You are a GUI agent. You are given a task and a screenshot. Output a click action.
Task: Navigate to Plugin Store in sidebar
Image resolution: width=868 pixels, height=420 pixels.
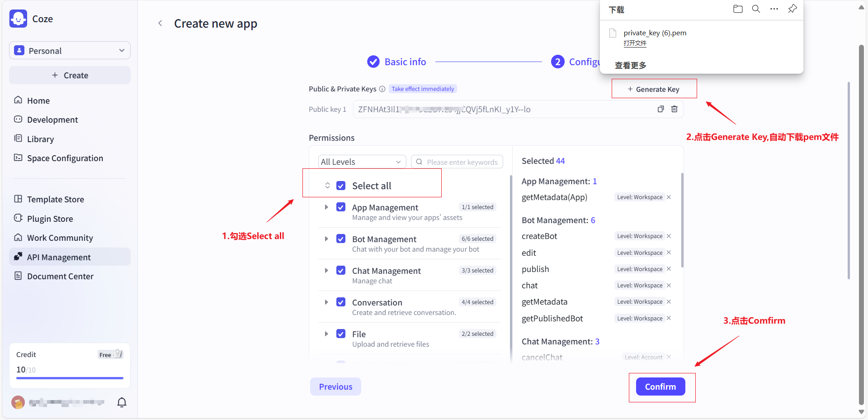[50, 219]
